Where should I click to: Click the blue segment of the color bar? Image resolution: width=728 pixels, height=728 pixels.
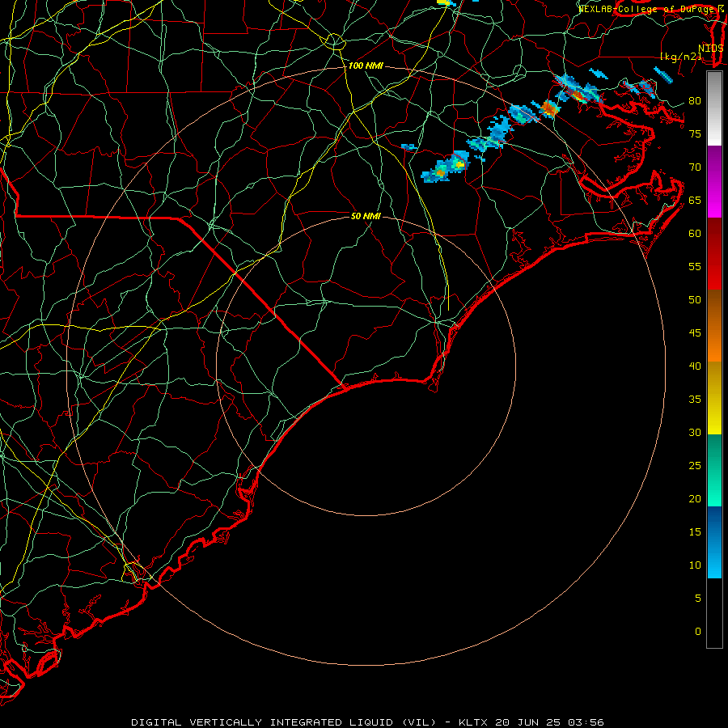[714, 542]
